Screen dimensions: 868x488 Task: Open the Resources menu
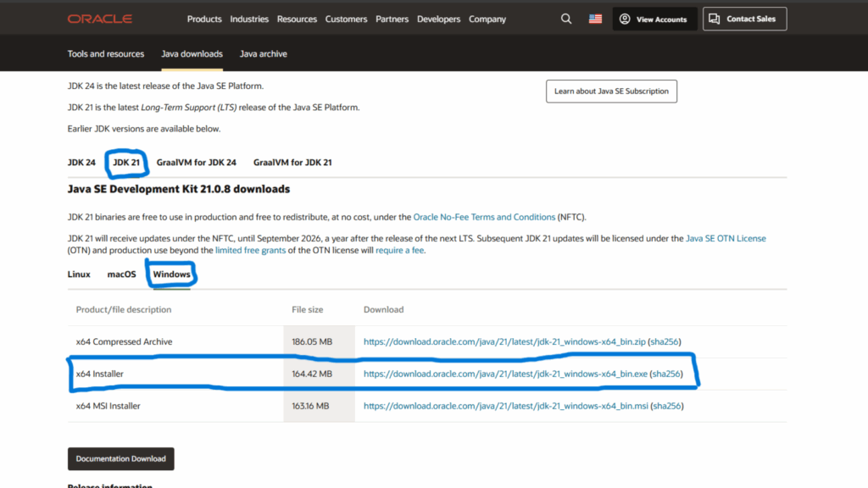pyautogui.click(x=297, y=19)
